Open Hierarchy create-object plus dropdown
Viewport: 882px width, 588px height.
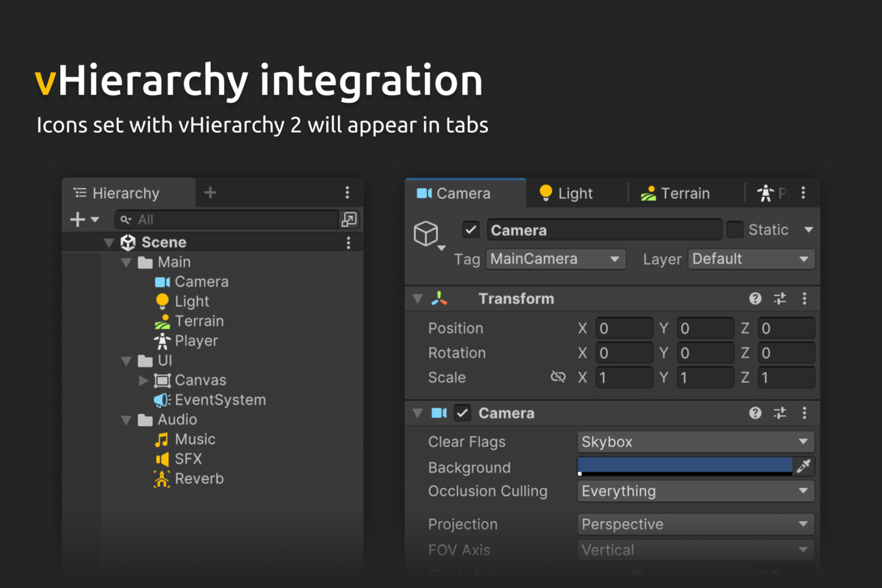(x=85, y=219)
